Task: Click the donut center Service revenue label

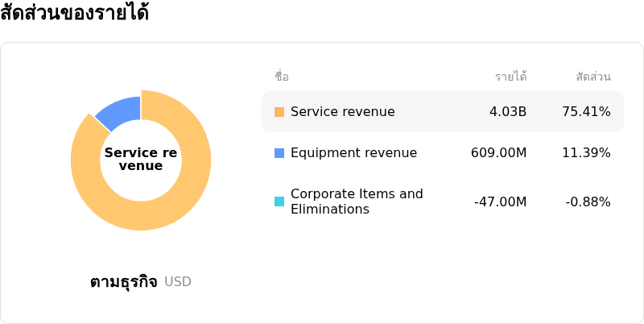Action: [141, 160]
